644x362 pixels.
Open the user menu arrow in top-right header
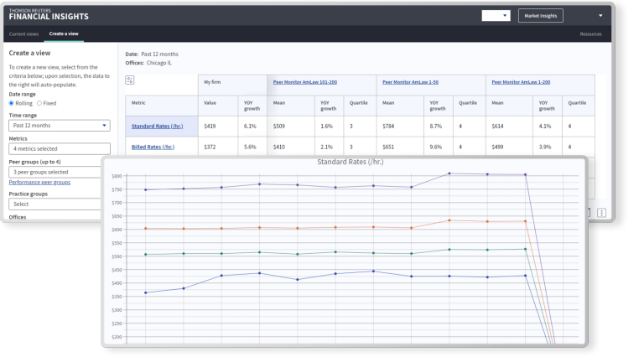(600, 16)
